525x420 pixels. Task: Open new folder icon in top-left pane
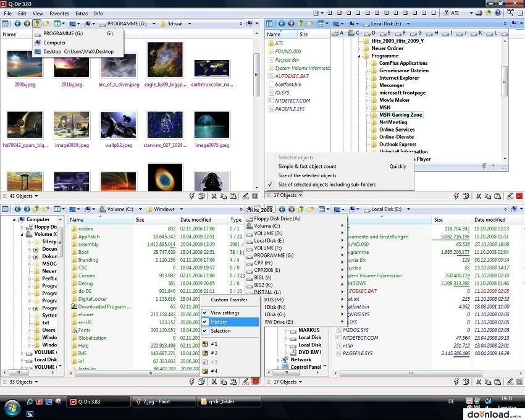[46, 23]
